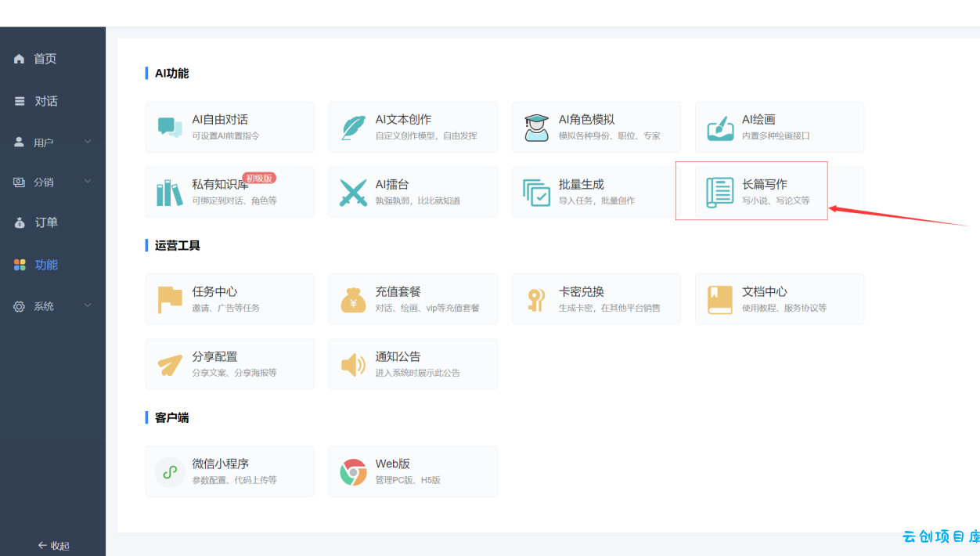980x556 pixels.
Task: Click the paintbrush icon of AI绘画
Action: pyautogui.click(x=720, y=127)
